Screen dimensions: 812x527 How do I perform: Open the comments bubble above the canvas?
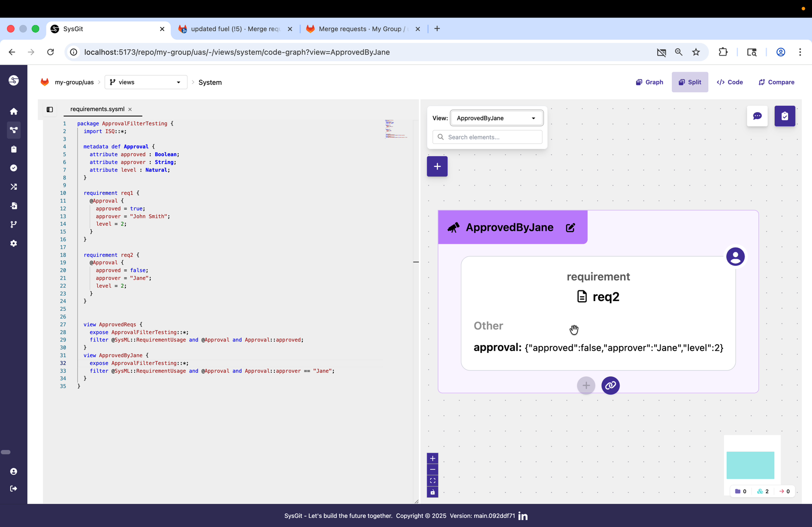(757, 116)
